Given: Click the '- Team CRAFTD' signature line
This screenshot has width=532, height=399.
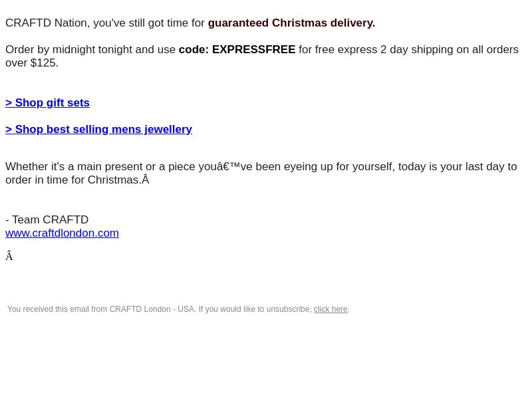Looking at the screenshot, I should click(47, 219).
